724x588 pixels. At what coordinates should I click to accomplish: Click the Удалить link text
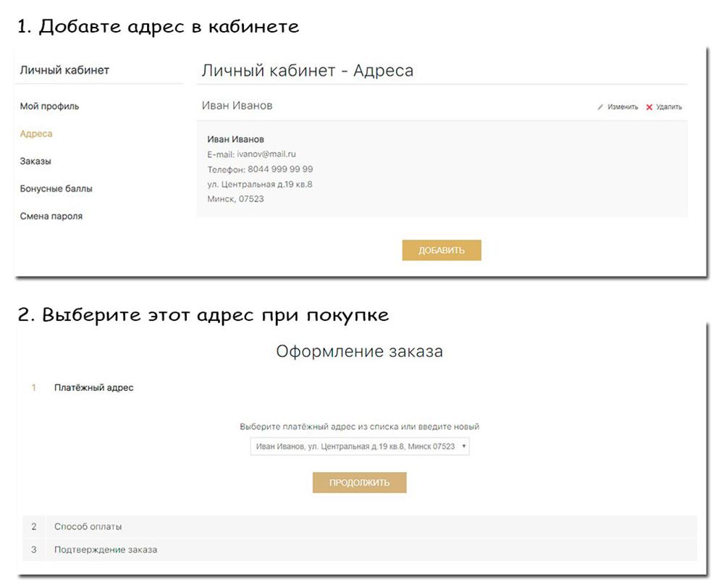669,107
